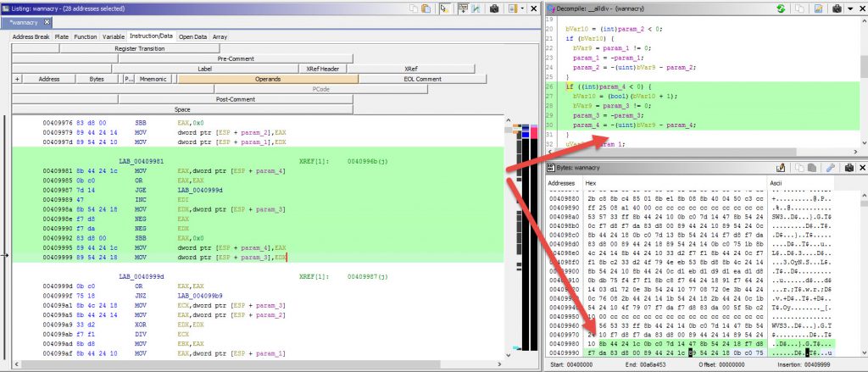Open the Open Data tab
868x372 pixels.
[192, 37]
